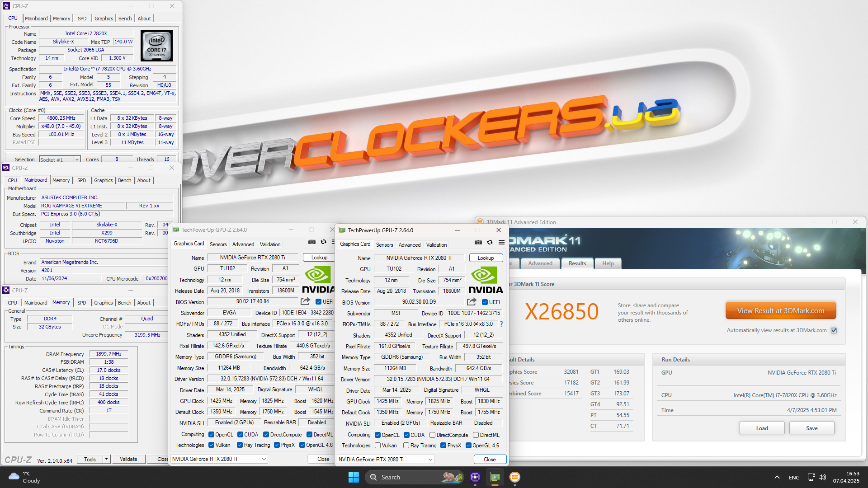Open the Tools dropdown arrow in CPU-Z

point(106,459)
